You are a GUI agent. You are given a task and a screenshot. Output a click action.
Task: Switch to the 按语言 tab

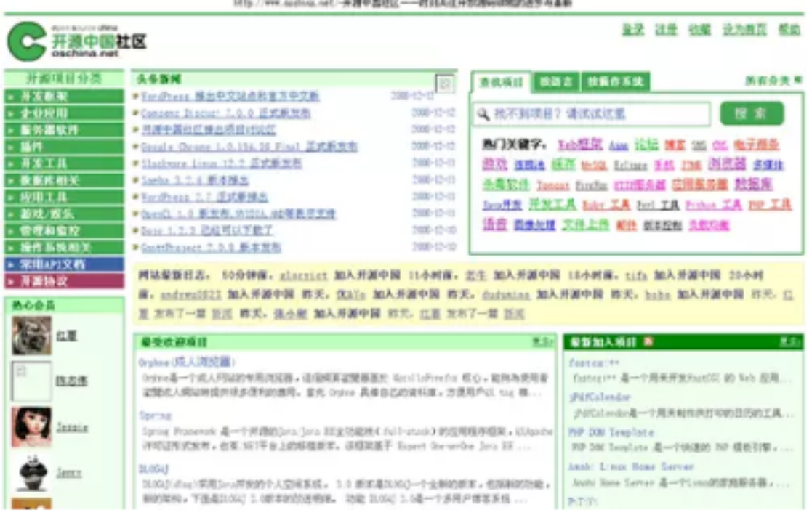(x=555, y=82)
